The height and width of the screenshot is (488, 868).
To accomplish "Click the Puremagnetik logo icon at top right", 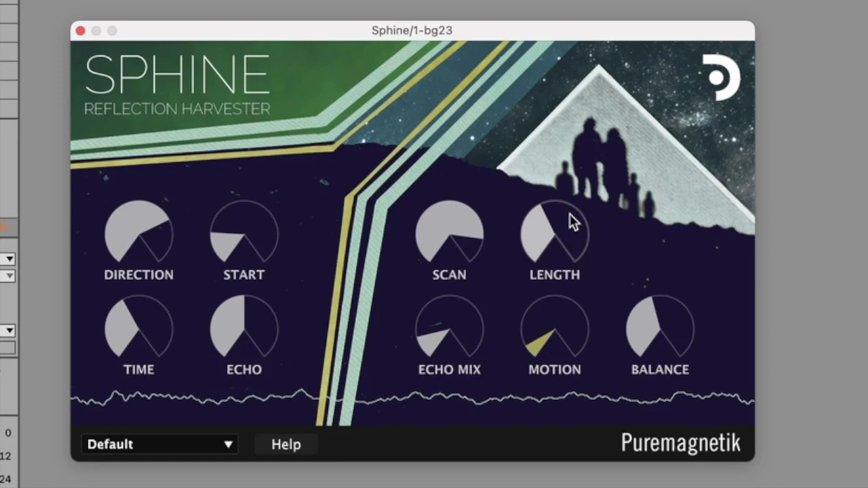I will pos(722,77).
